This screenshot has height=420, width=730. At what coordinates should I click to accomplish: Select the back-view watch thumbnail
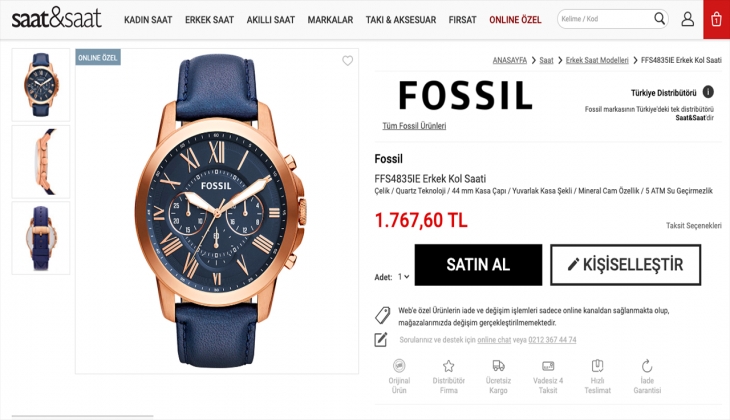coord(41,238)
